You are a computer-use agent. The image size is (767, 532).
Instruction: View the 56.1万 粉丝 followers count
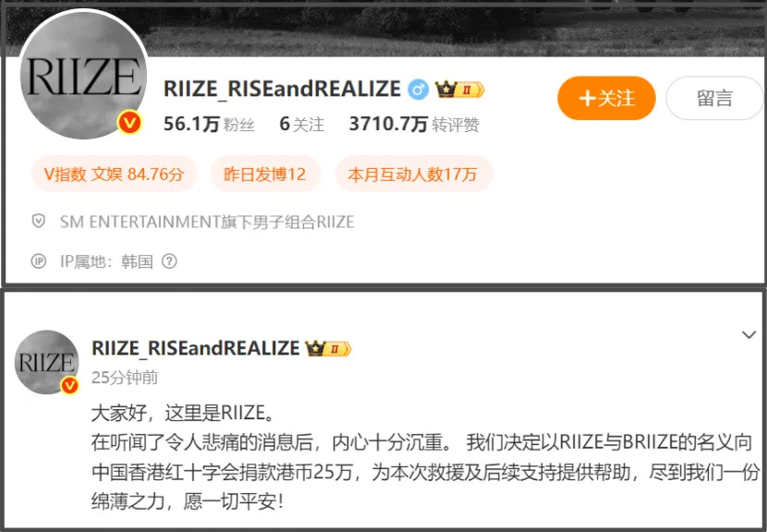tap(209, 124)
